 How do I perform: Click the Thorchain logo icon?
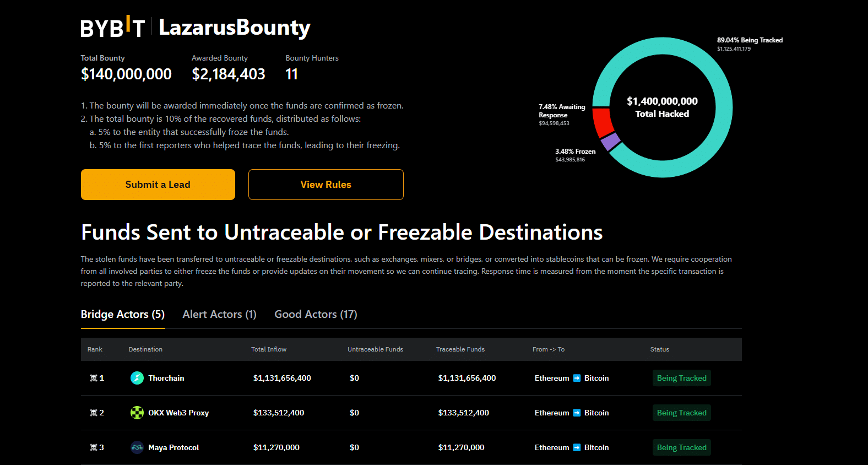[x=137, y=378]
